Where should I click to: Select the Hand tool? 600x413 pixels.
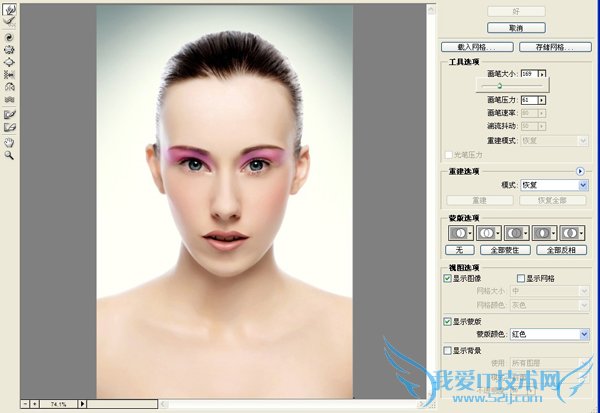click(x=9, y=143)
